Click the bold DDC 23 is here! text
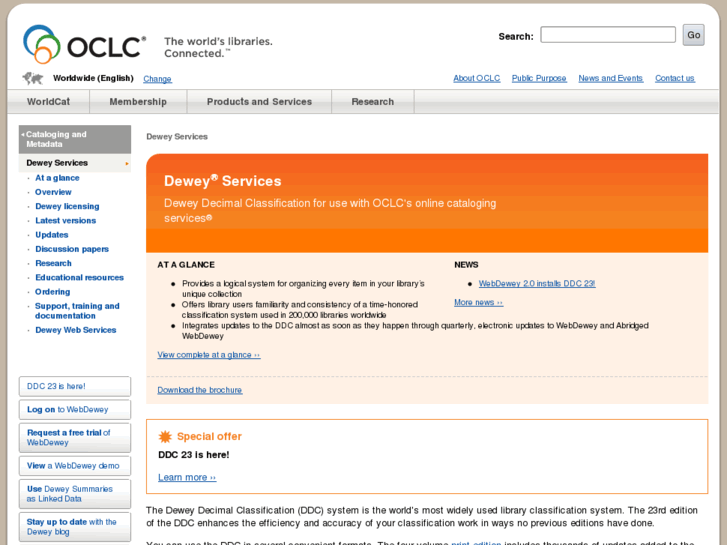Viewport: 727px width, 545px height. (194, 455)
